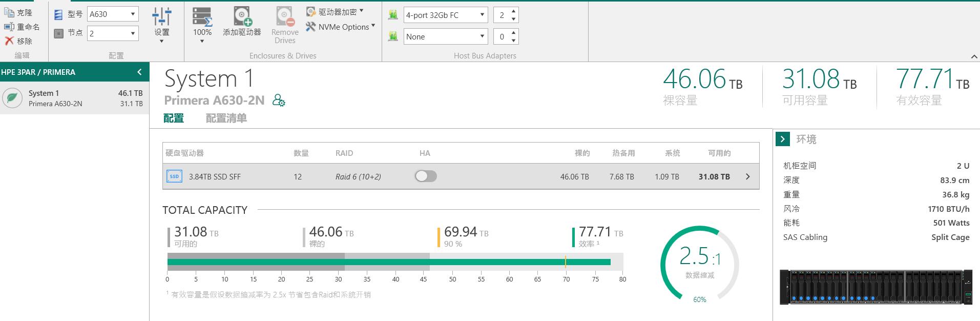Viewport: 980px width, 321px height.
Task: Click the green total capacity bar
Action: tap(389, 262)
